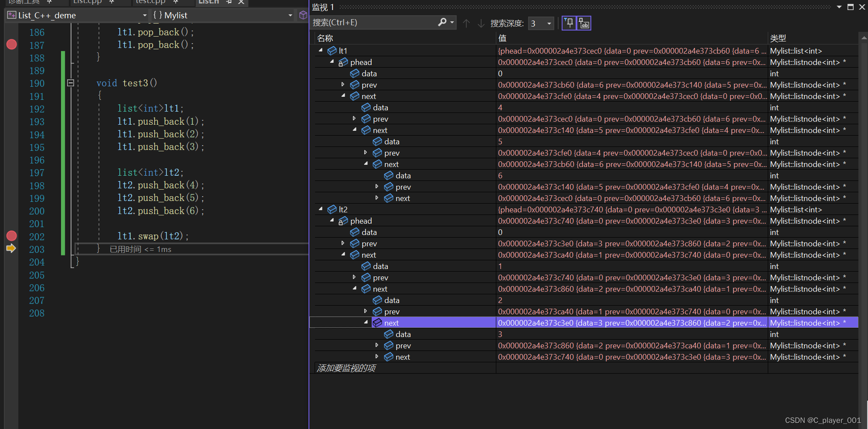
Task: Click the icon of the highlighted next row
Action: (377, 323)
